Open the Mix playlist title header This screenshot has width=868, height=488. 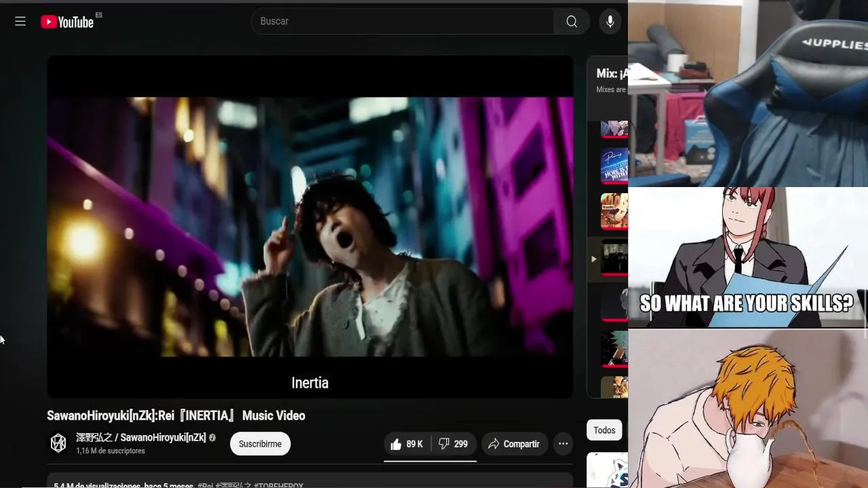pos(612,73)
